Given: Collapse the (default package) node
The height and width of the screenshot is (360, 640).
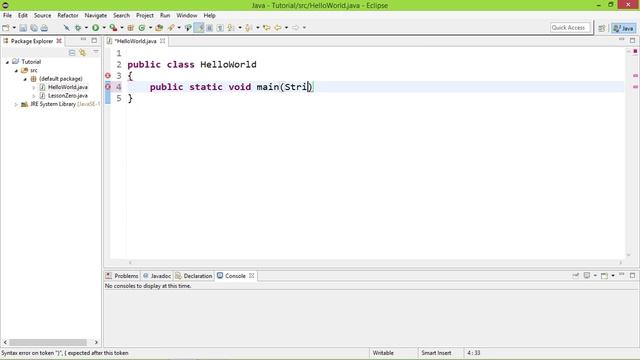Looking at the screenshot, I should [x=25, y=79].
